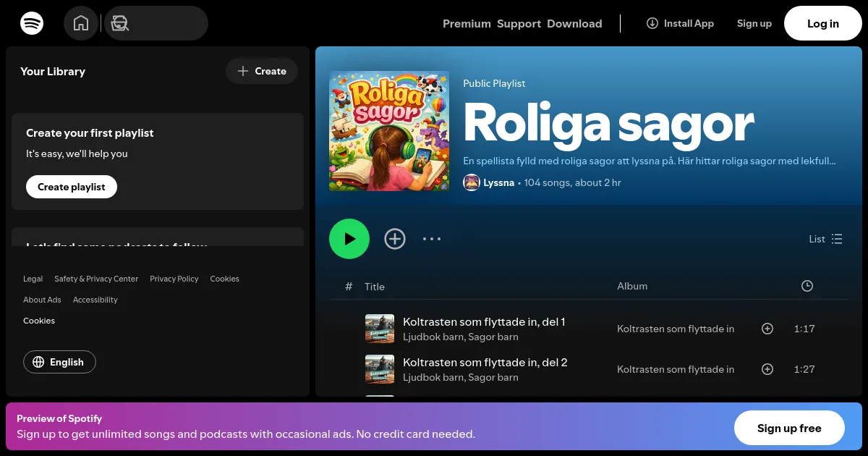This screenshot has width=868, height=456.
Task: Add the playlist to your library with plus icon
Action: click(x=395, y=239)
